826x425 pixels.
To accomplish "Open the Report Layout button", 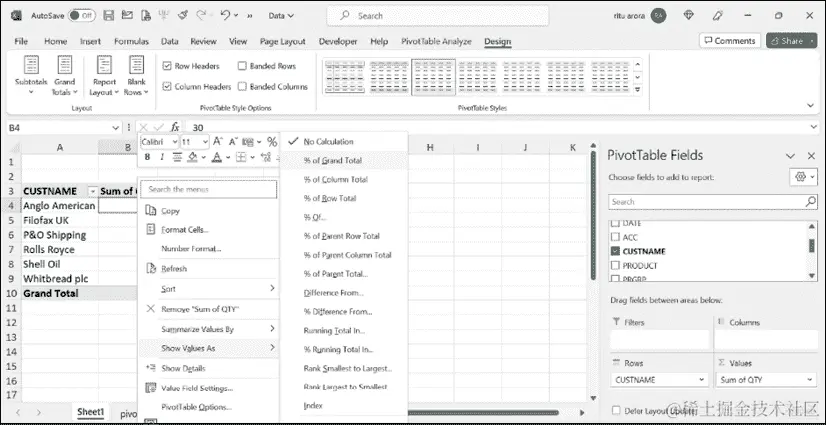I will (x=104, y=76).
